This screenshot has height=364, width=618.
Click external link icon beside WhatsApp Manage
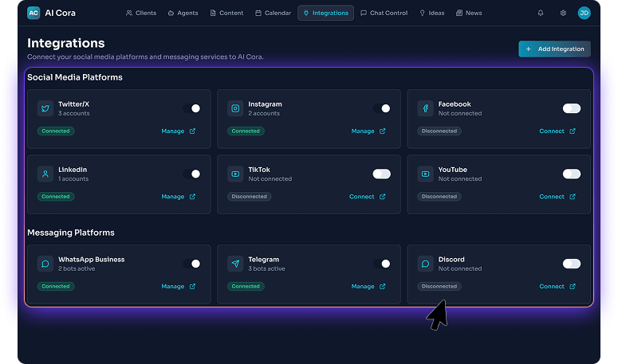(x=192, y=287)
